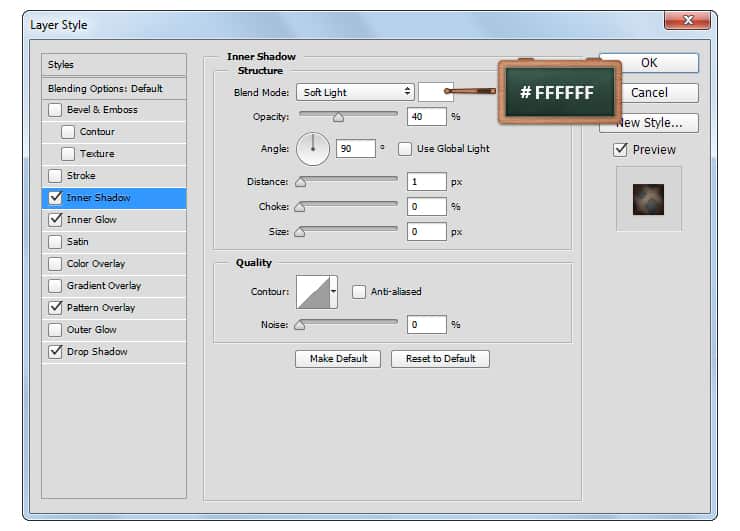Image resolution: width=740 pixels, height=531 pixels.
Task: Click the layer style preview thumbnail
Action: point(648,199)
